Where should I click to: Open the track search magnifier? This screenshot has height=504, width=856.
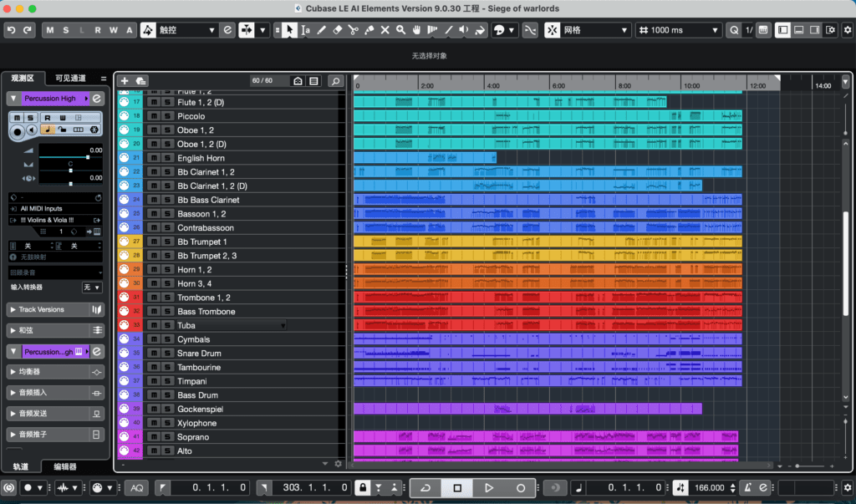(335, 81)
